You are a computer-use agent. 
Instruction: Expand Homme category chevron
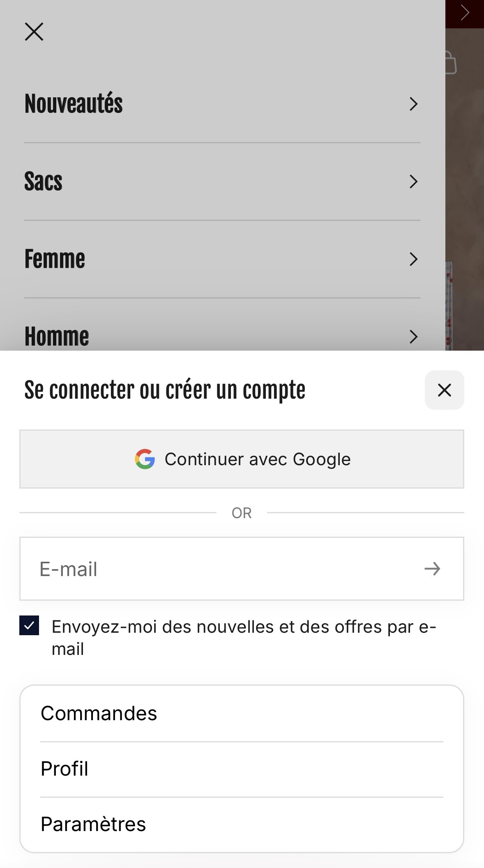click(x=414, y=337)
